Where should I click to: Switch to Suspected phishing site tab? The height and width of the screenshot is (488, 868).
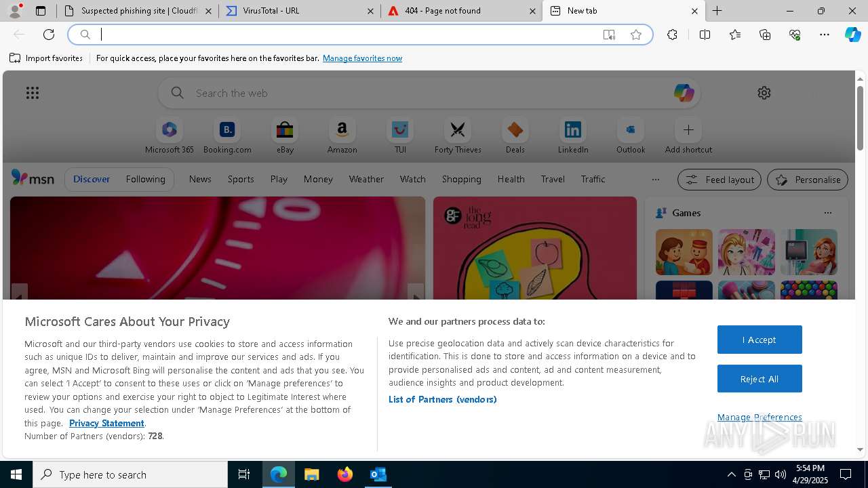pos(138,11)
